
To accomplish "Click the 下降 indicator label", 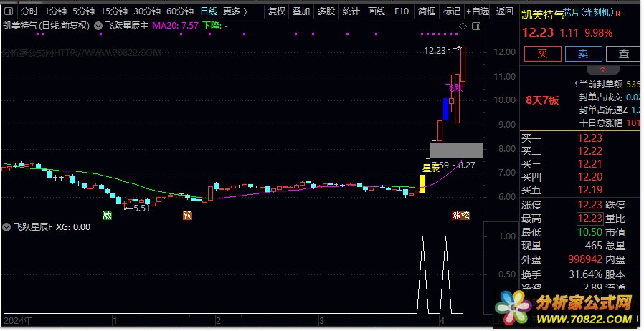I will [x=215, y=26].
